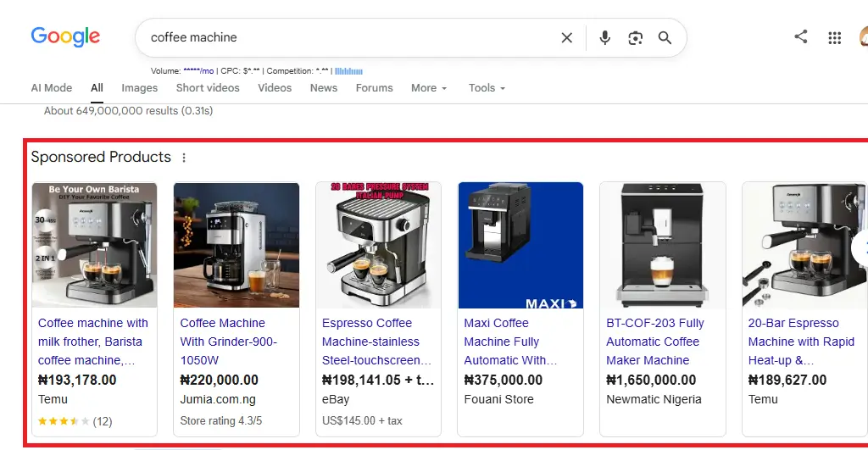
Task: Click the share icon in header
Action: [800, 37]
